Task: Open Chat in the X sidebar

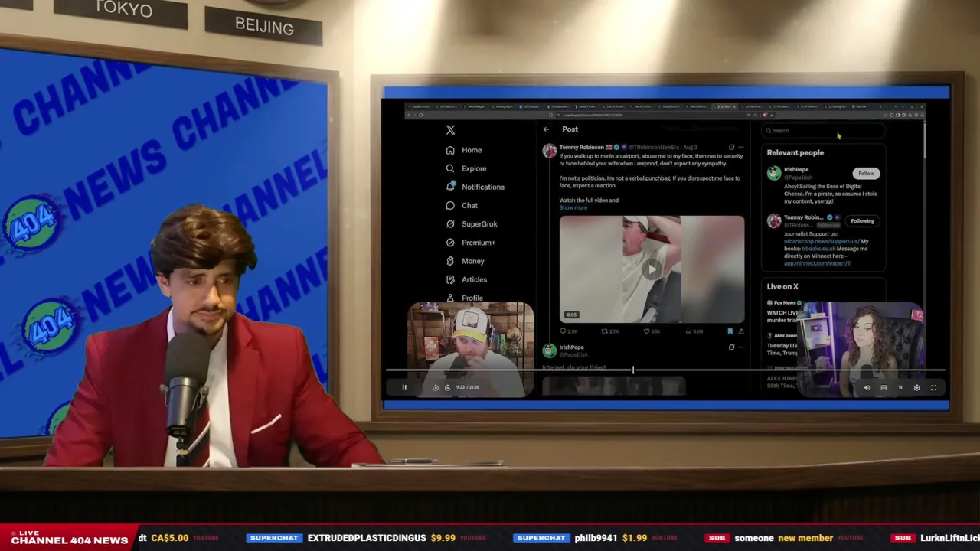Action: coord(462,205)
